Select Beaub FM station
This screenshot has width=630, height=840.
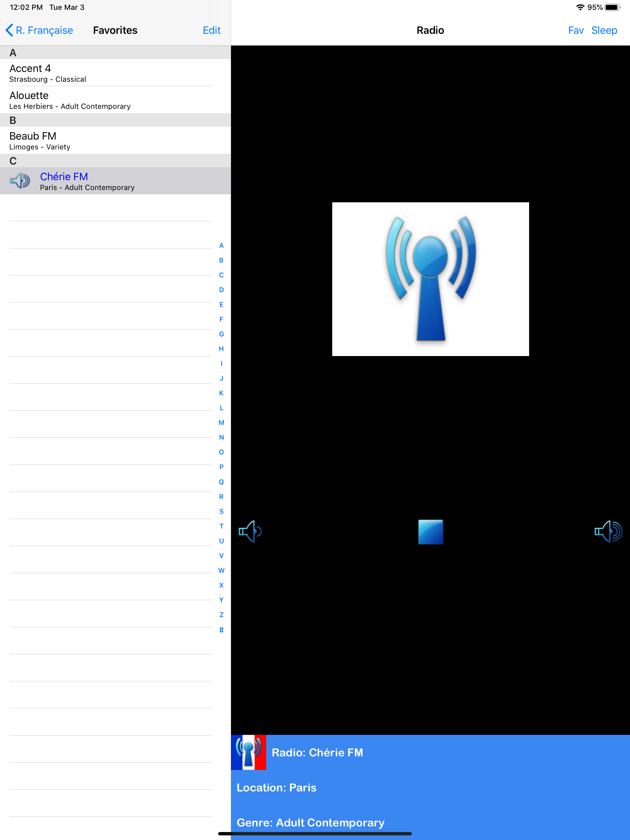(x=115, y=141)
